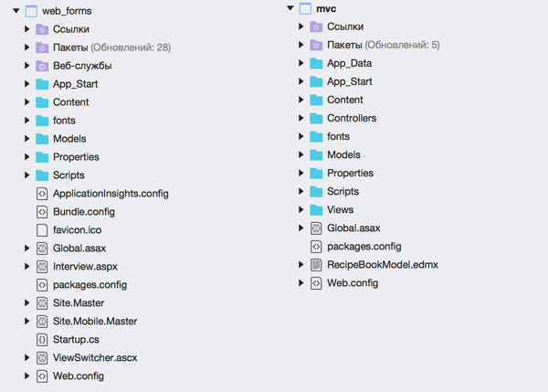The height and width of the screenshot is (392, 548).
Task: Select Global.asax in mvc project
Action: [x=353, y=228]
